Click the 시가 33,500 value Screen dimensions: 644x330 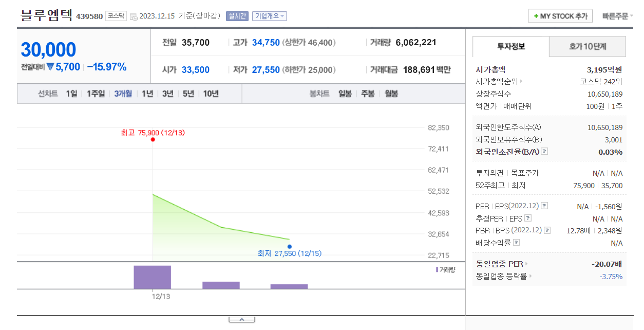[196, 69]
